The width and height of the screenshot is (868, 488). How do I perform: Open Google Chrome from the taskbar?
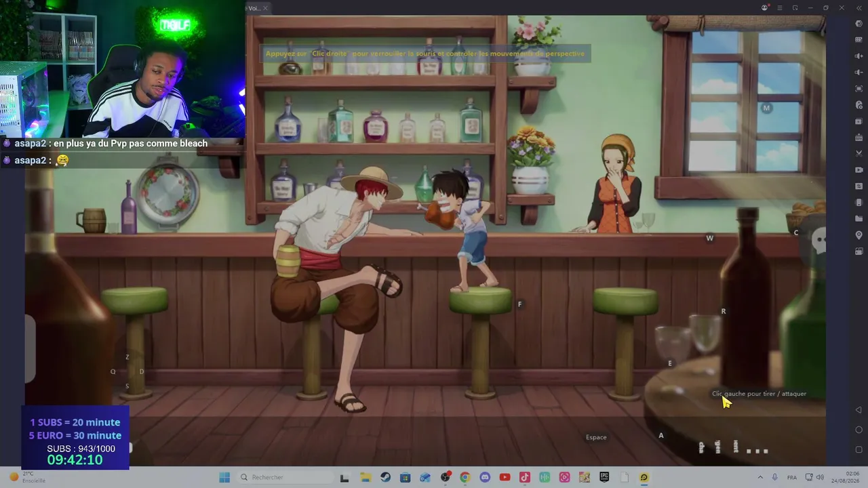[465, 477]
